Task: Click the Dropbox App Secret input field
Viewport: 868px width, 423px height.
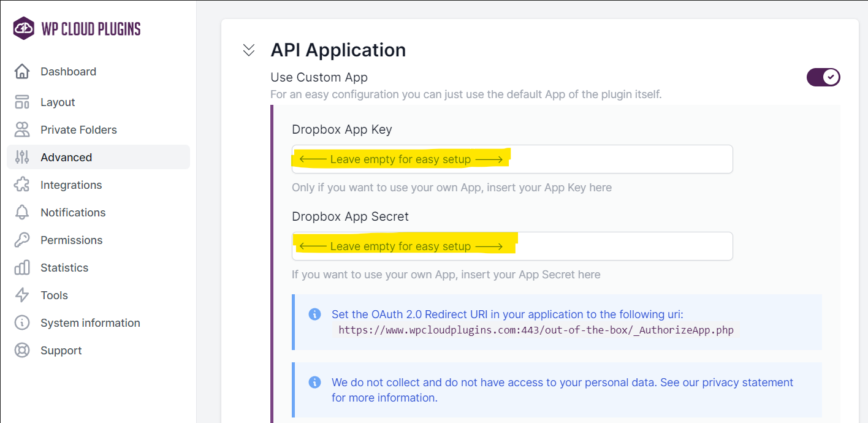Action: (512, 246)
